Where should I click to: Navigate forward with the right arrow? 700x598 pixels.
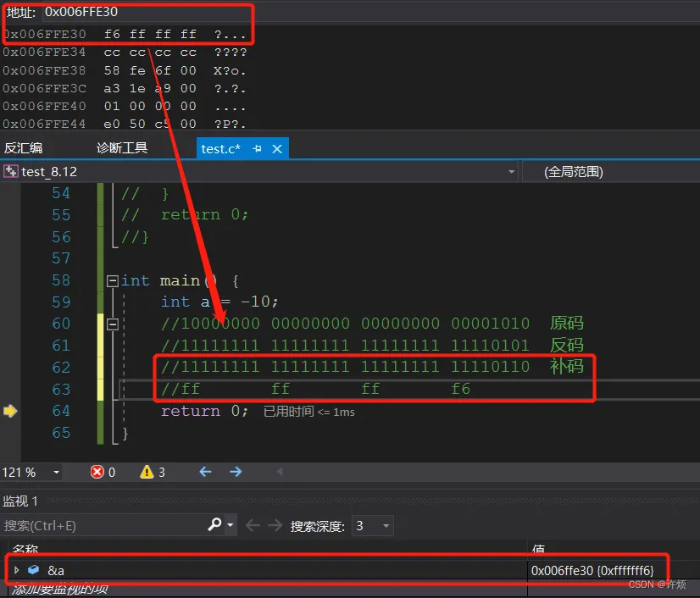236,471
